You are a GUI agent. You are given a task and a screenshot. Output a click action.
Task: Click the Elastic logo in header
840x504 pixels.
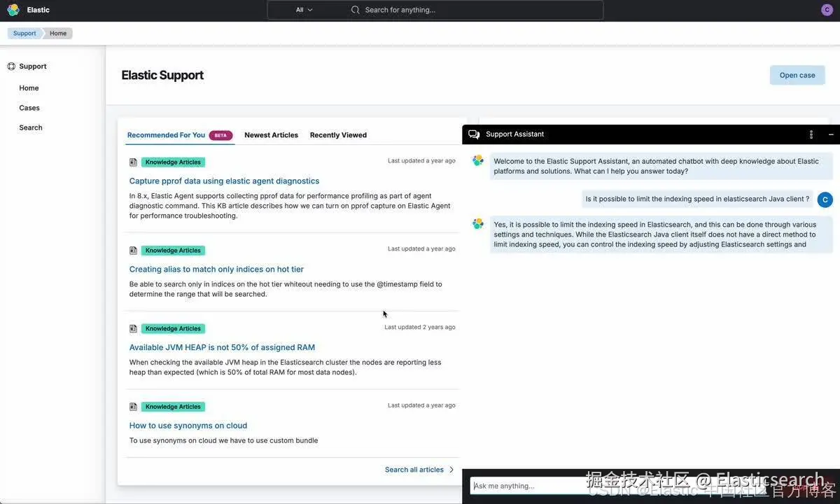[13, 10]
